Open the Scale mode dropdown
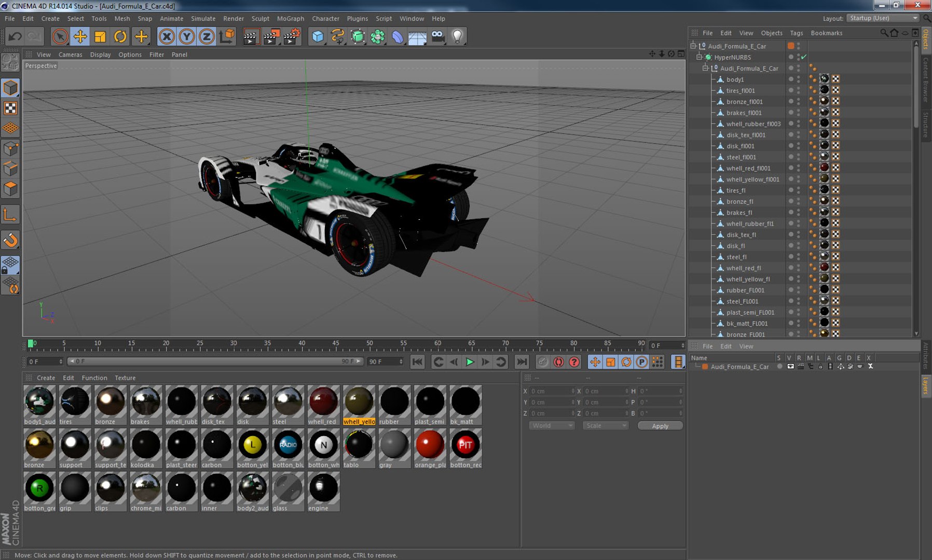Image resolution: width=932 pixels, height=560 pixels. (606, 426)
